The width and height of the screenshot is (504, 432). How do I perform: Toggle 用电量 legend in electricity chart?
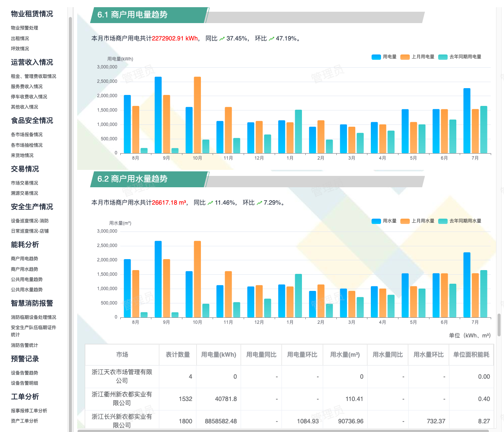pyautogui.click(x=384, y=57)
